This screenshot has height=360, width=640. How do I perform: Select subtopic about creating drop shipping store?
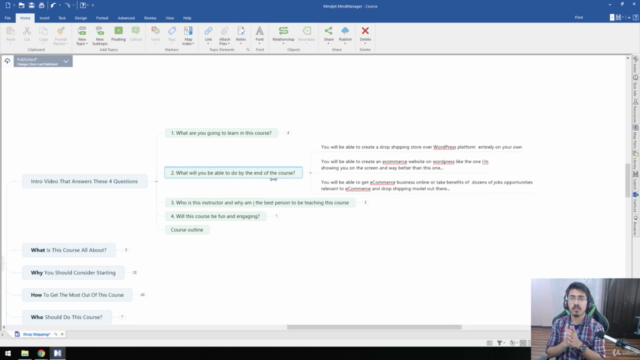click(x=421, y=147)
